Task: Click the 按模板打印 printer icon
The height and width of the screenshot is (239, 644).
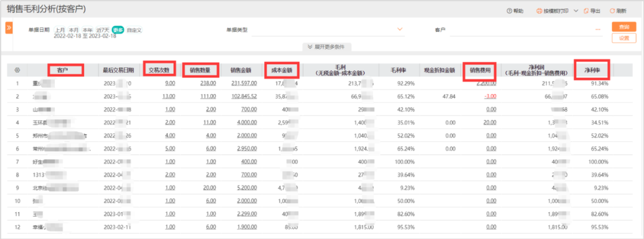Action: (x=539, y=11)
